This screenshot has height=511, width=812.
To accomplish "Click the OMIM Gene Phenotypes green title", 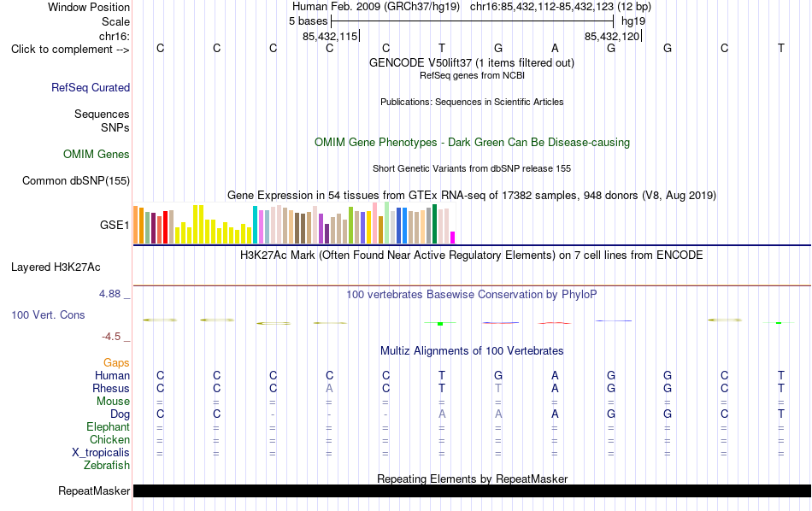I will pyautogui.click(x=472, y=143).
